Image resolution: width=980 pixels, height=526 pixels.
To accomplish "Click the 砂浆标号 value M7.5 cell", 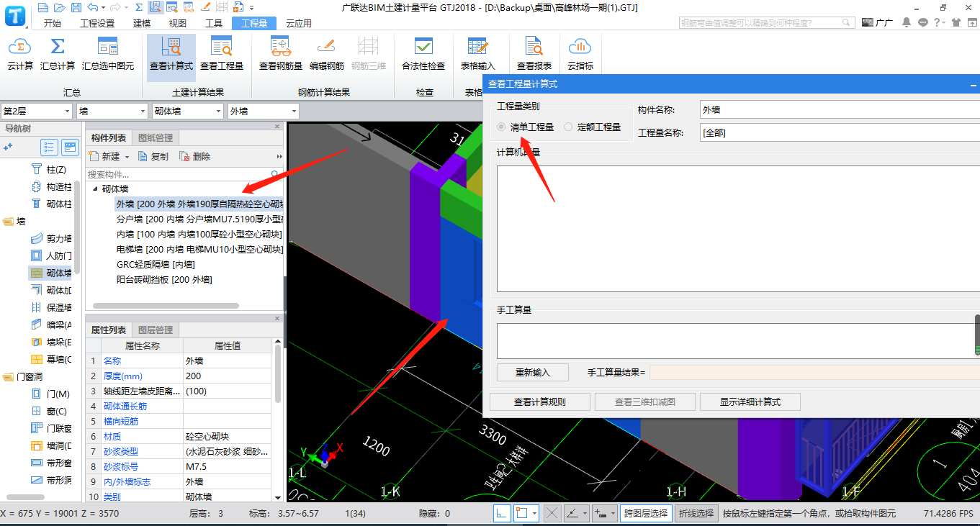I will point(228,466).
